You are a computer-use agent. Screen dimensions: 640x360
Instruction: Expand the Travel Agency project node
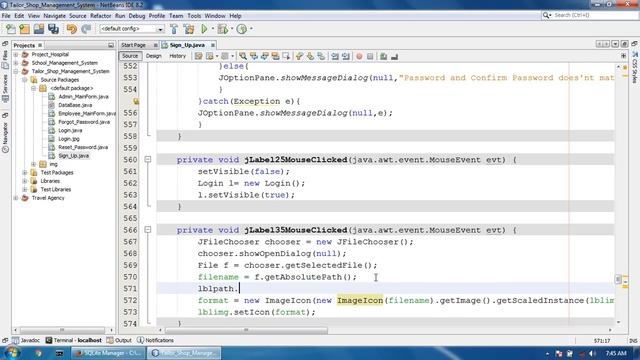point(16,198)
